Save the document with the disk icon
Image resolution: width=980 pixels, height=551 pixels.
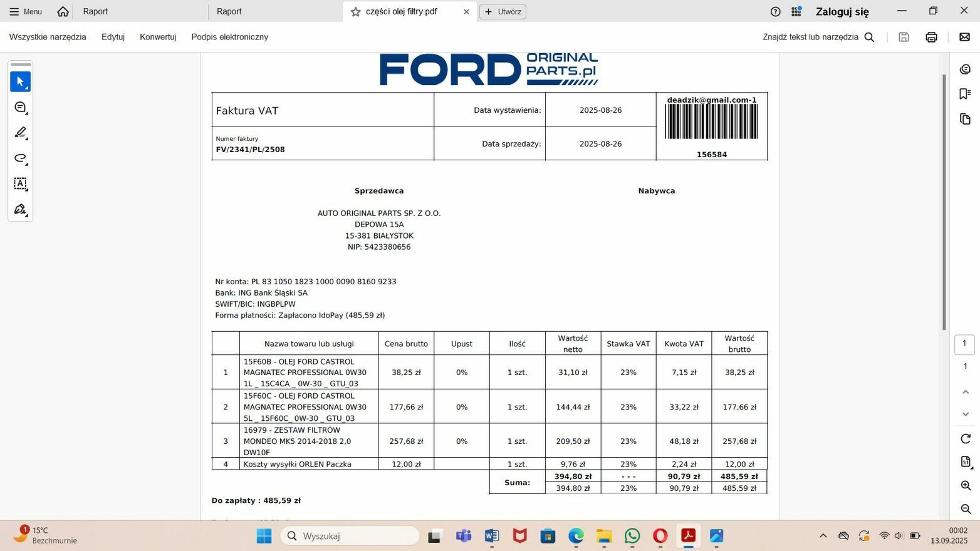904,37
